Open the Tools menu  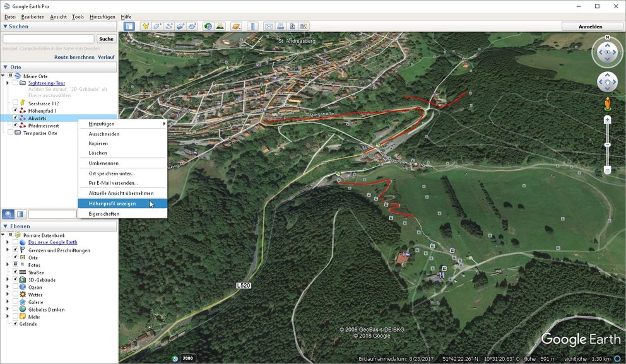[78, 17]
